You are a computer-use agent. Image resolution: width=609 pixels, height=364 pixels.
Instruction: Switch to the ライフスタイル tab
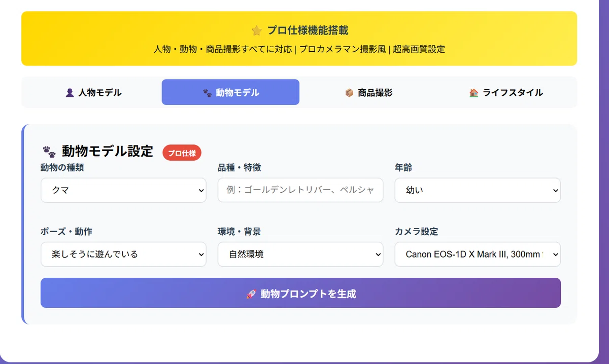(506, 92)
